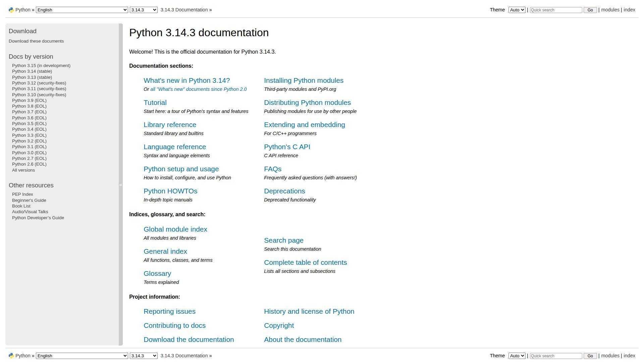Screen dimensions: 644x362
Task: Open the bottom Theme Auto dropdown
Action: pos(517,356)
